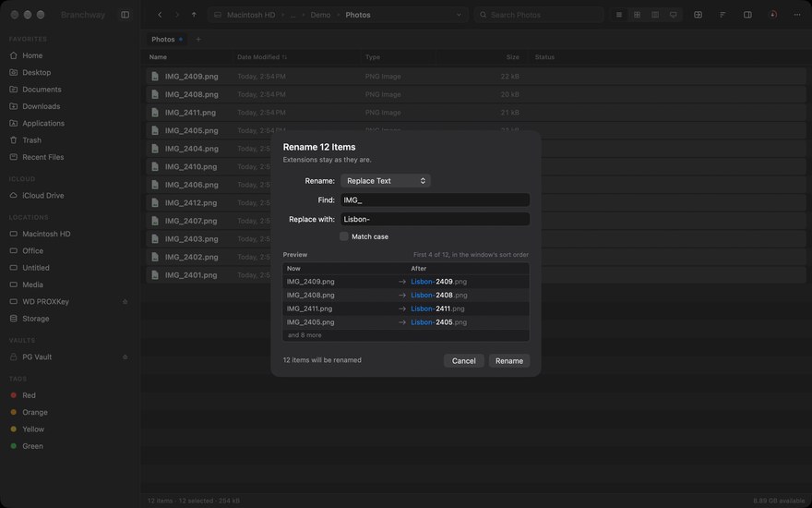Add a new tab with plus icon
Image resolution: width=812 pixels, height=508 pixels.
[198, 40]
